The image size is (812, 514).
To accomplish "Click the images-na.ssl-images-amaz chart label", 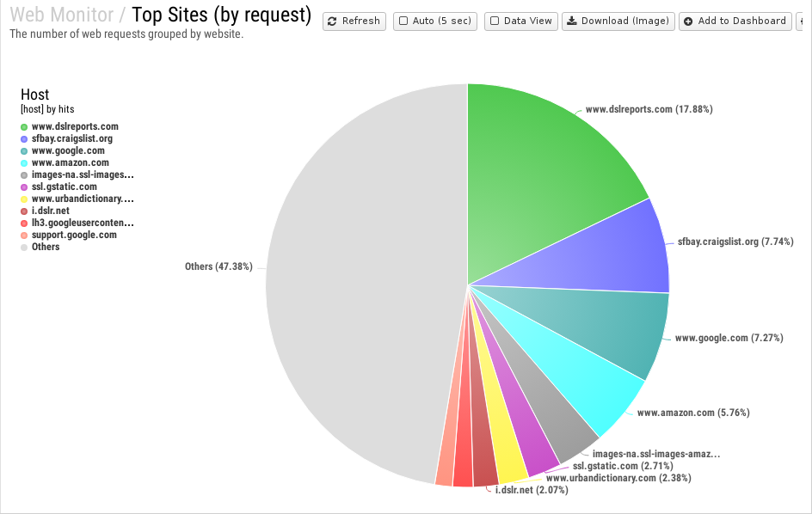I will (656, 454).
